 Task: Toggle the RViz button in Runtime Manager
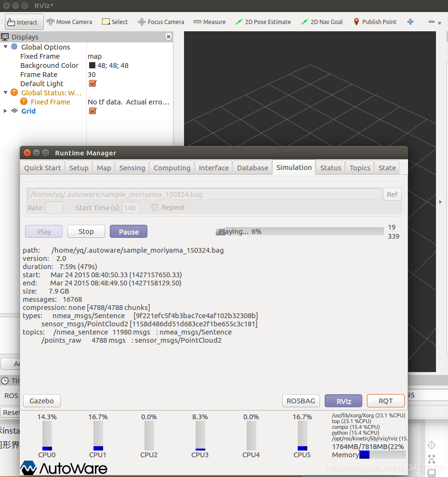343,400
